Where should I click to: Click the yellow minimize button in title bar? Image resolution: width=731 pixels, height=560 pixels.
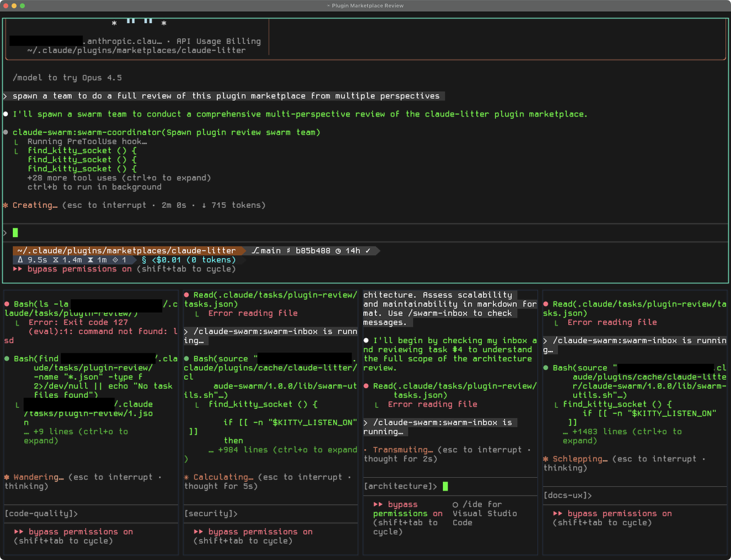[x=14, y=5]
